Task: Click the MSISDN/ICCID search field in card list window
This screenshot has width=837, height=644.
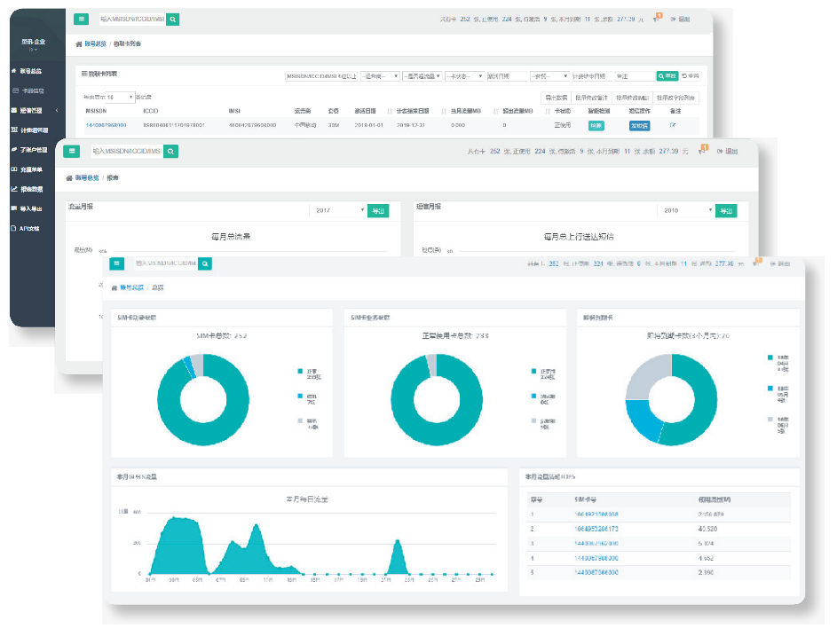Action: 130,18
